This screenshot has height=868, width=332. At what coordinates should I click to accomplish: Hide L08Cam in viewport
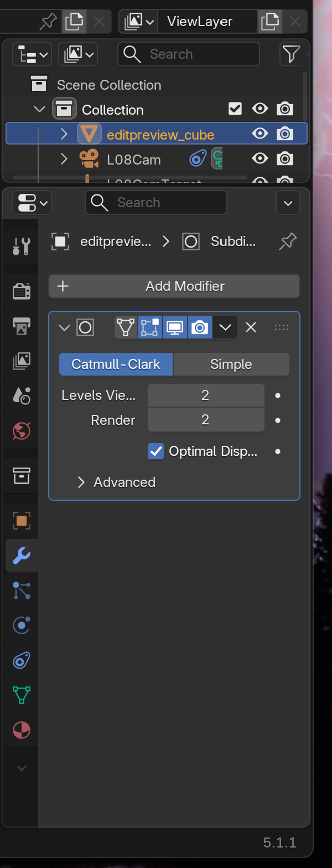(260, 158)
